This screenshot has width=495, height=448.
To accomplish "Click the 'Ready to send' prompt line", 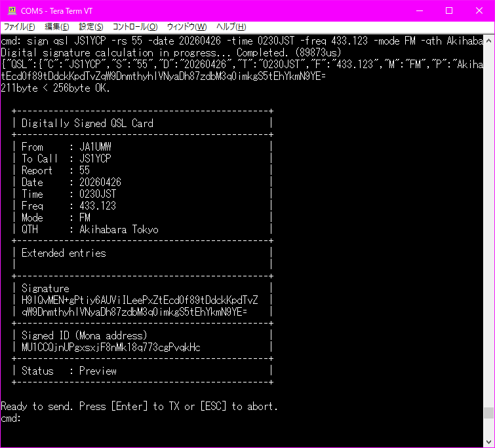I will click(139, 406).
